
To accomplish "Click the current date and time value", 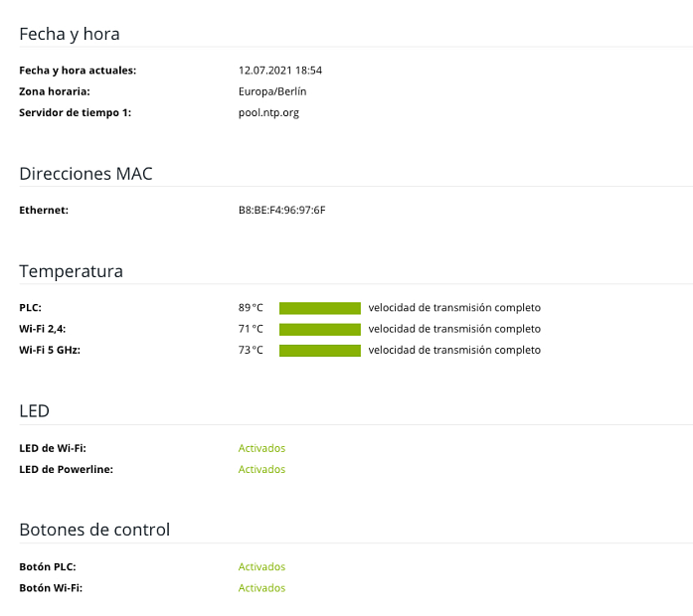I will 280,71.
